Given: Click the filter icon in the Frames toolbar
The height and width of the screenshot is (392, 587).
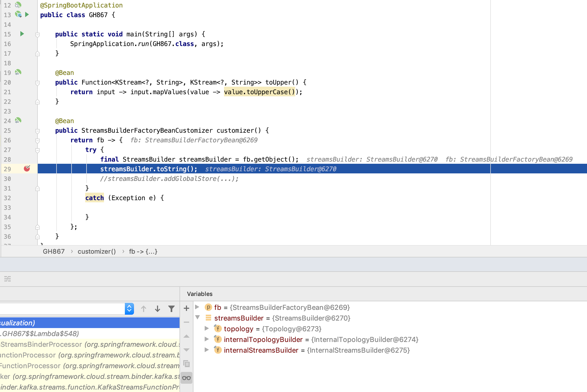Looking at the screenshot, I should point(171,309).
